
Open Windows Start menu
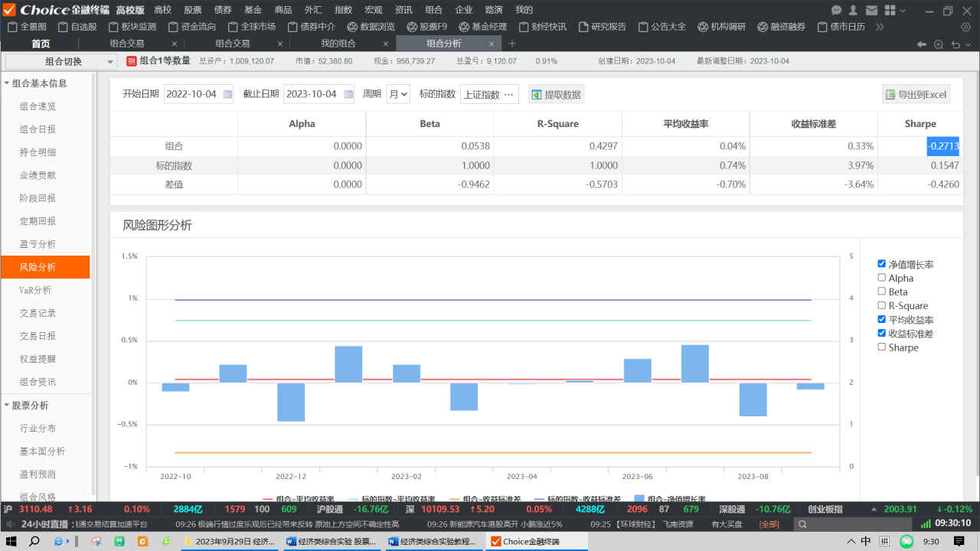click(11, 541)
